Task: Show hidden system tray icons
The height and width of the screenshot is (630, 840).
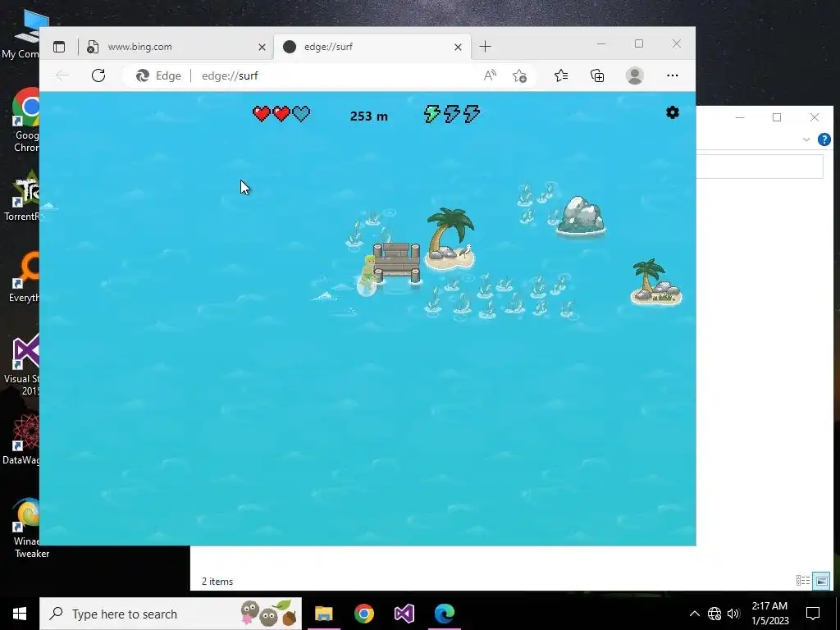Action: tap(694, 614)
